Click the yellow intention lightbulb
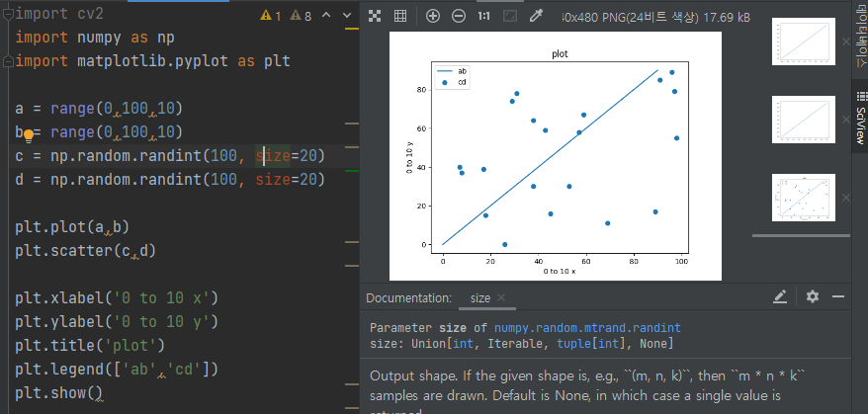Image resolution: width=868 pixels, height=414 pixels. point(29,134)
